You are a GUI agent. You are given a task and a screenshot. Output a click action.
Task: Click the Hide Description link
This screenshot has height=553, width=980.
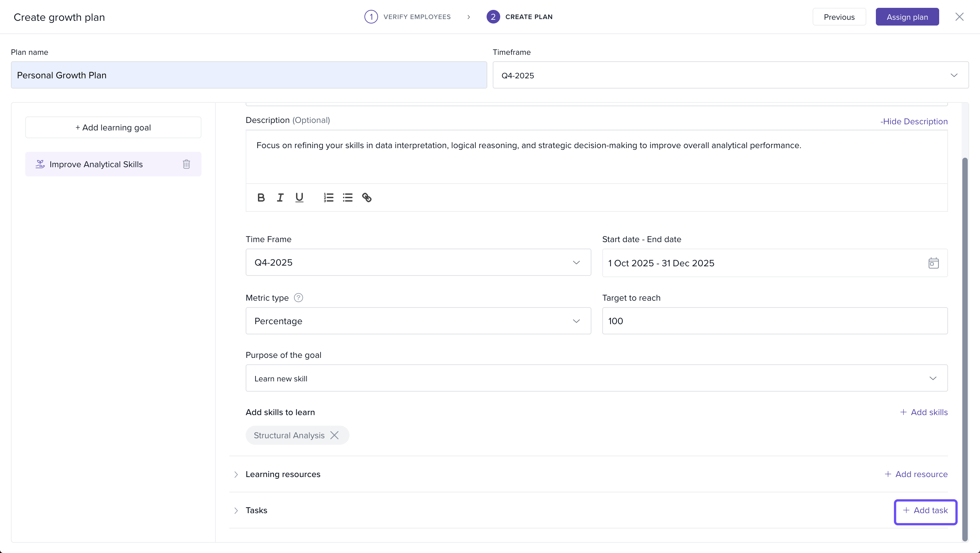[x=914, y=122]
